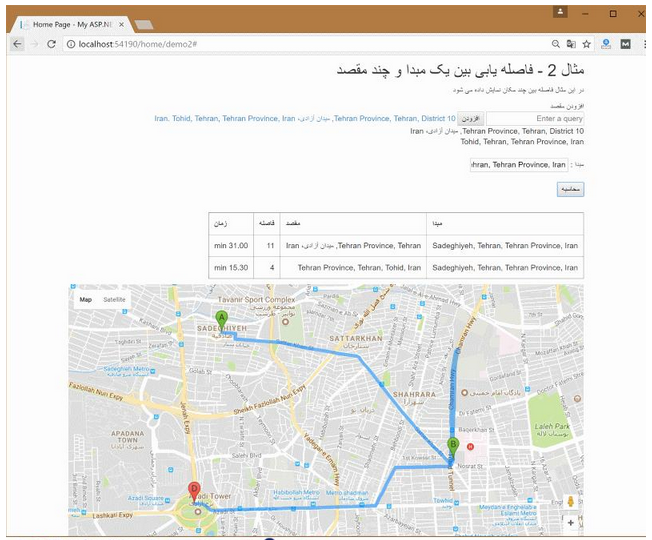The image size is (652, 540).
Task: Click the page heading ending in number 2
Action: click(x=460, y=70)
